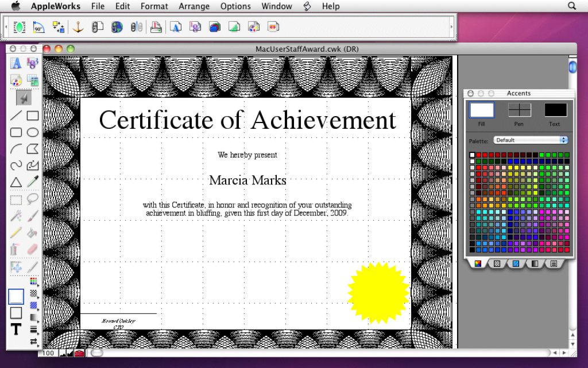Pick the Eyedropper tool

33,182
